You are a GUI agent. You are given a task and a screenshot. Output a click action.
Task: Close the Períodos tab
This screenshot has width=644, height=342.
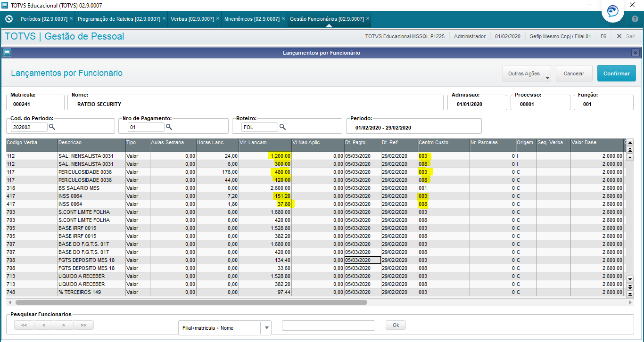[71, 19]
